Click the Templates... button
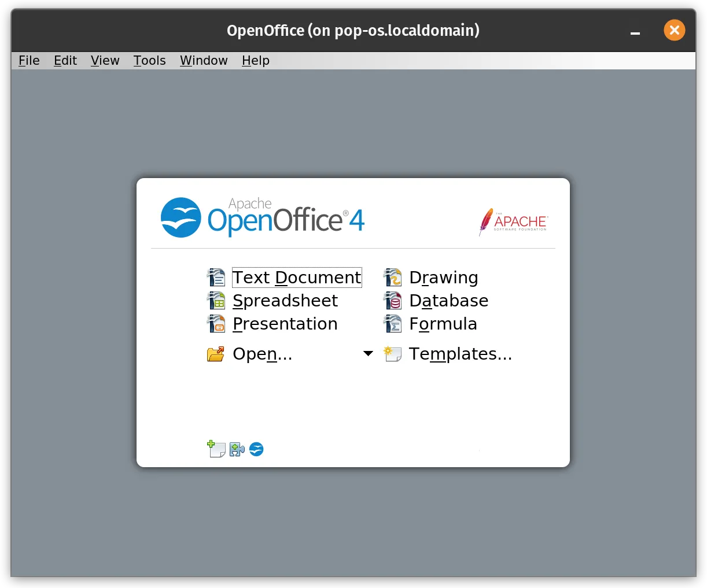 coord(460,353)
